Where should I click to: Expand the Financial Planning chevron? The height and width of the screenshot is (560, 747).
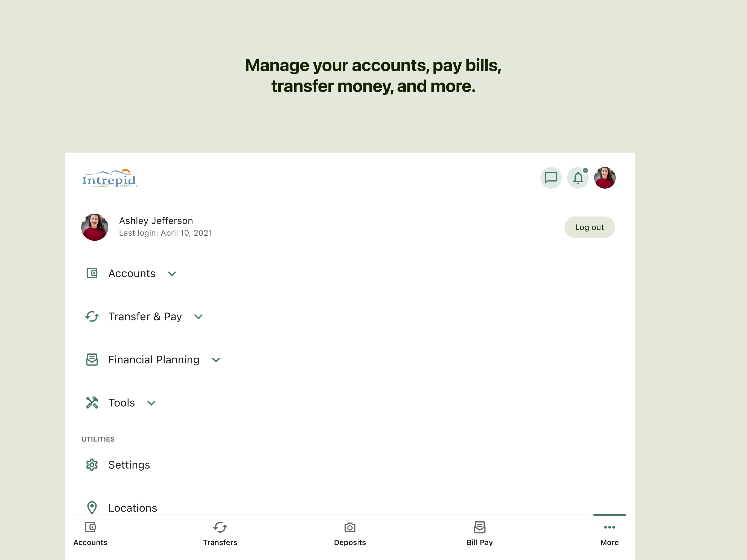pyautogui.click(x=216, y=360)
